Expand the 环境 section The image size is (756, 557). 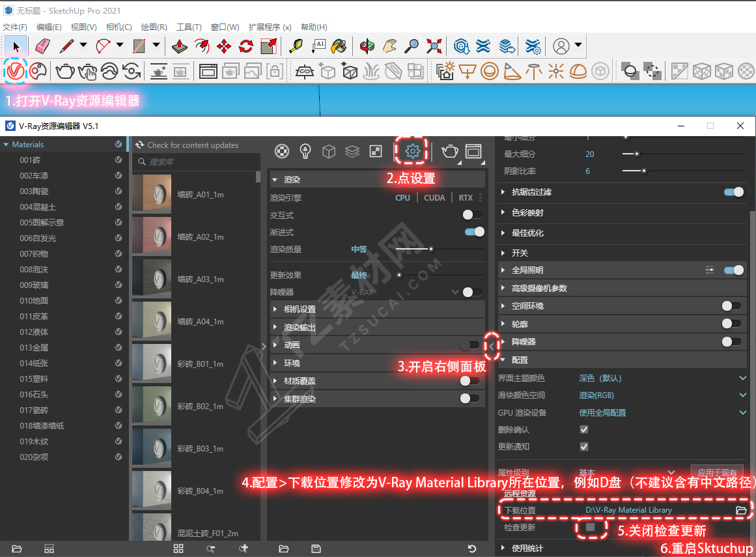click(275, 363)
